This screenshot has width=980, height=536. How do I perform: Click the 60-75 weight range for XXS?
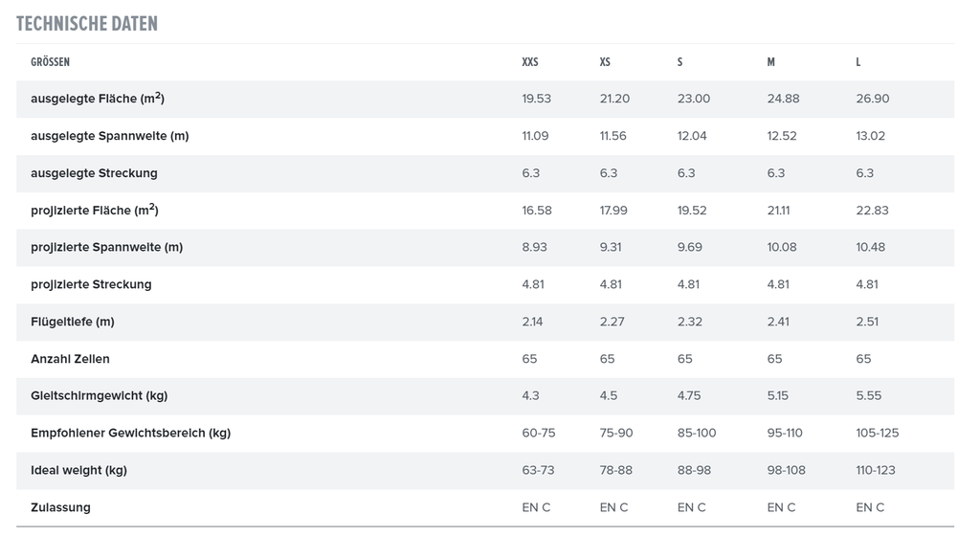[538, 433]
